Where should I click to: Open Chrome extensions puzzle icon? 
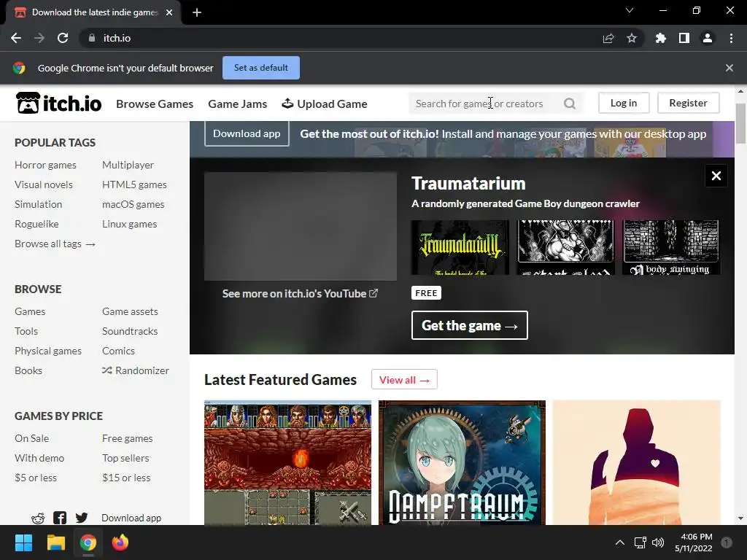[x=660, y=38]
